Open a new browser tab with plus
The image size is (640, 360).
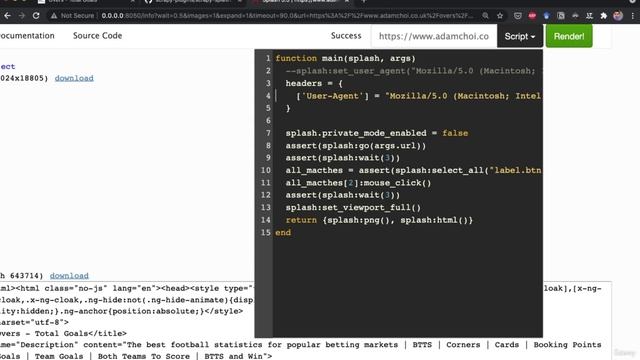(x=363, y=1)
